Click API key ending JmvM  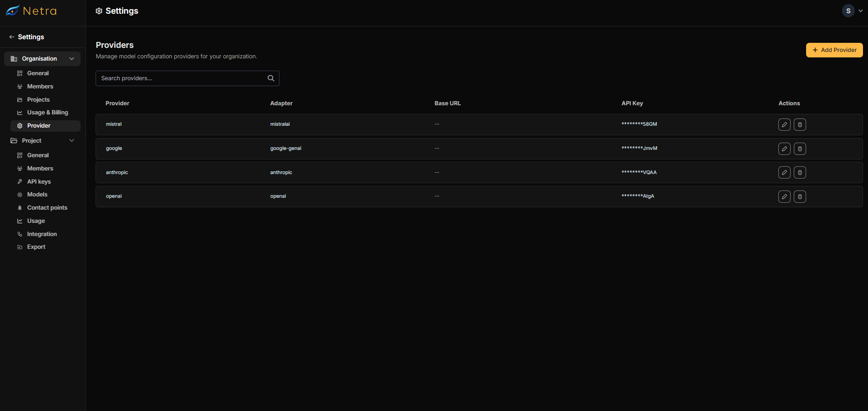click(640, 149)
